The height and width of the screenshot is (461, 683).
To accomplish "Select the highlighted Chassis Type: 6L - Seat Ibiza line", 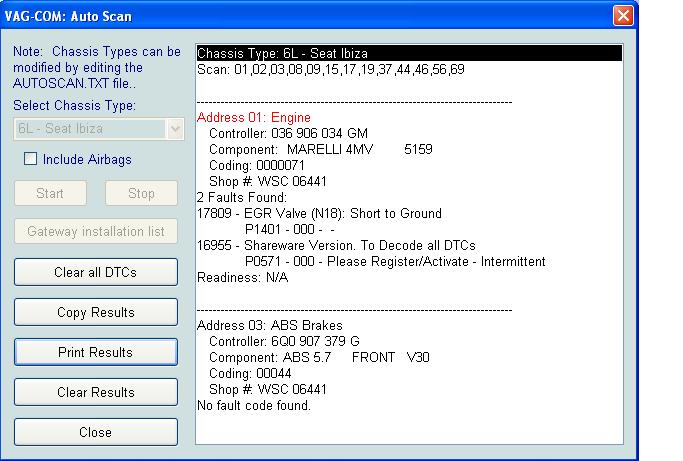I will (409, 53).
